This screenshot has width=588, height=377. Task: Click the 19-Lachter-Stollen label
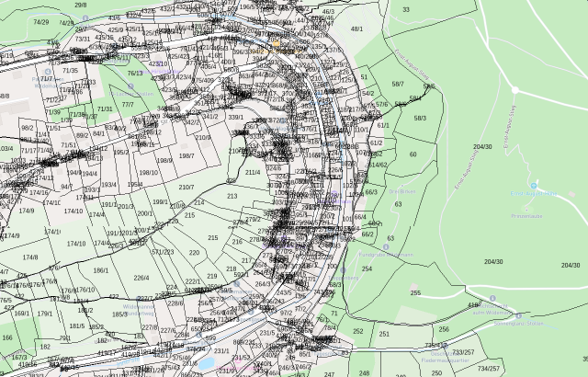tap(130, 94)
